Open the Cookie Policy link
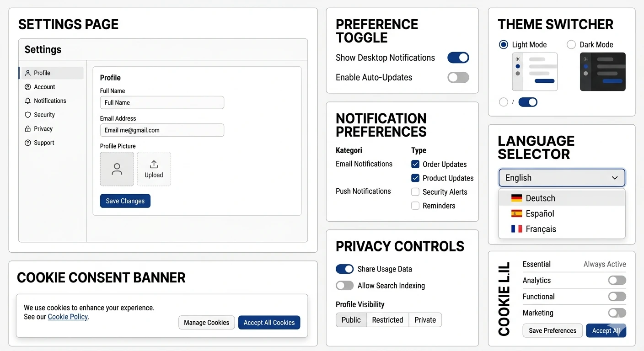The image size is (644, 351). click(x=68, y=317)
